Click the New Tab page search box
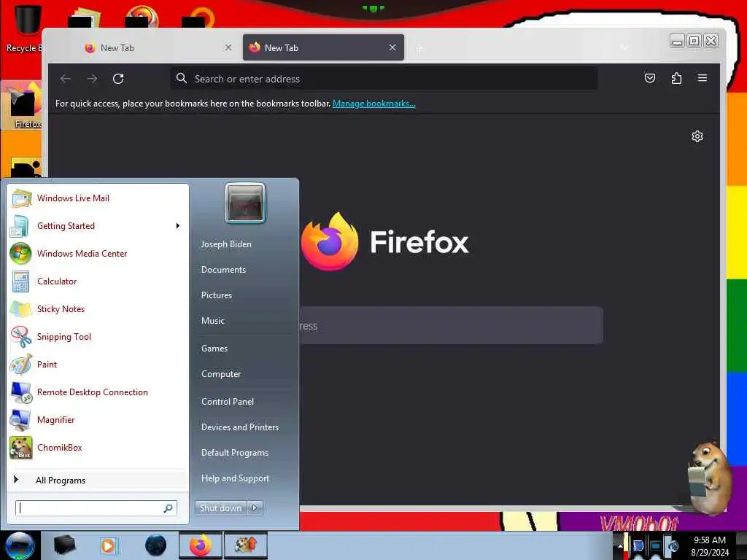747x560 pixels. tap(451, 326)
